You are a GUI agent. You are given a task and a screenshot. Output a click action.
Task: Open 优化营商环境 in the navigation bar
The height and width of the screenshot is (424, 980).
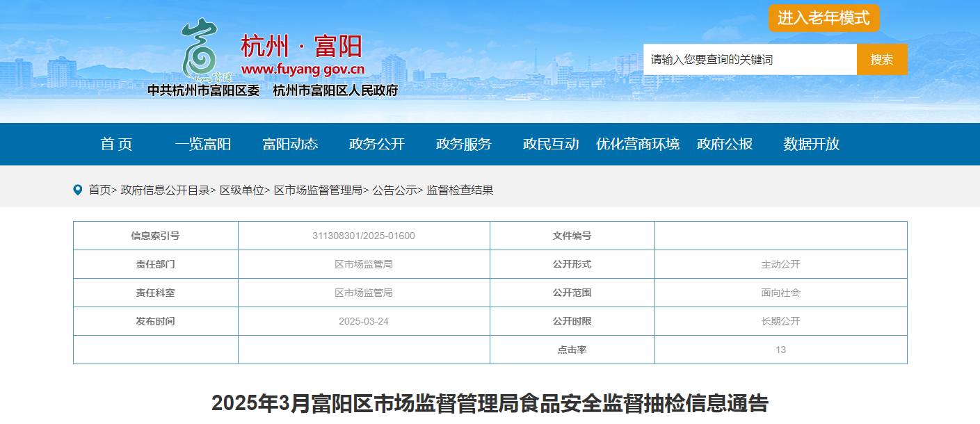pyautogui.click(x=638, y=144)
